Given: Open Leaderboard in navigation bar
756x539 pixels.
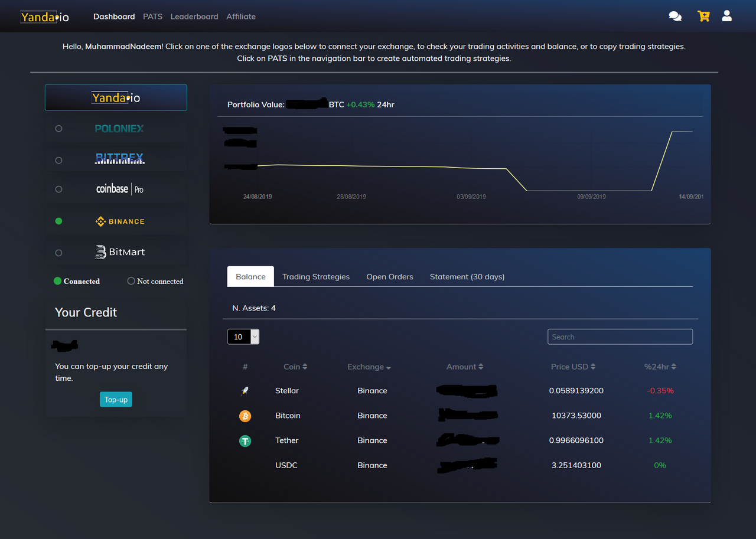Looking at the screenshot, I should pos(194,17).
